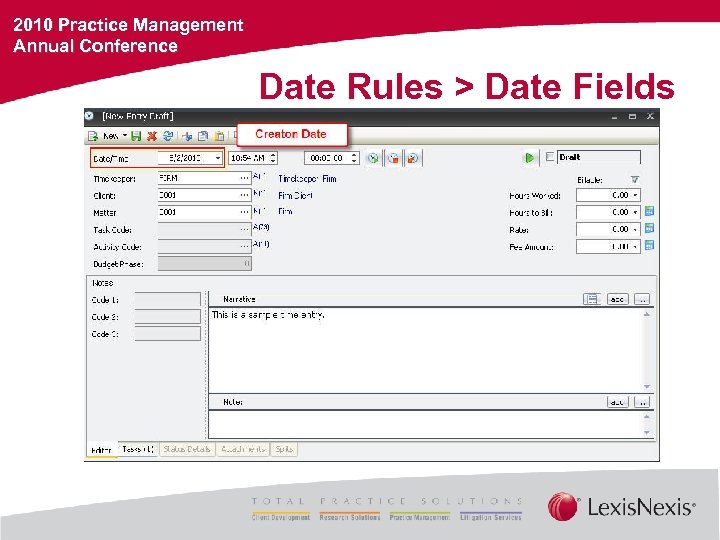Open the Task Code lookup ellipsis
This screenshot has height=540, width=720.
(x=244, y=229)
